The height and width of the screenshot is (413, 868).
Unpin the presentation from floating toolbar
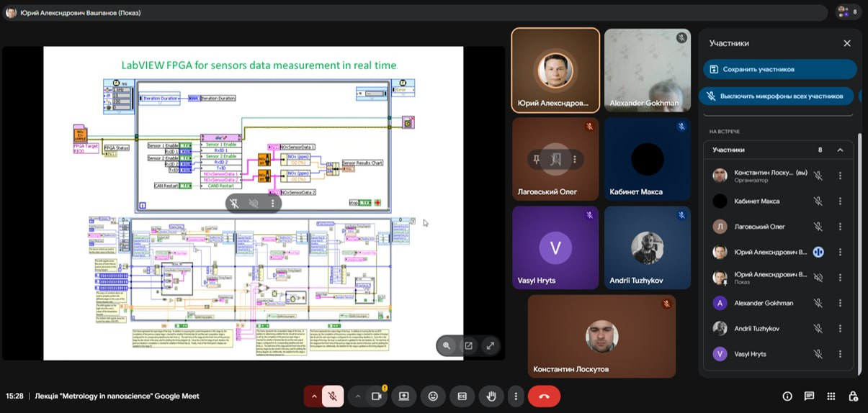pos(235,204)
